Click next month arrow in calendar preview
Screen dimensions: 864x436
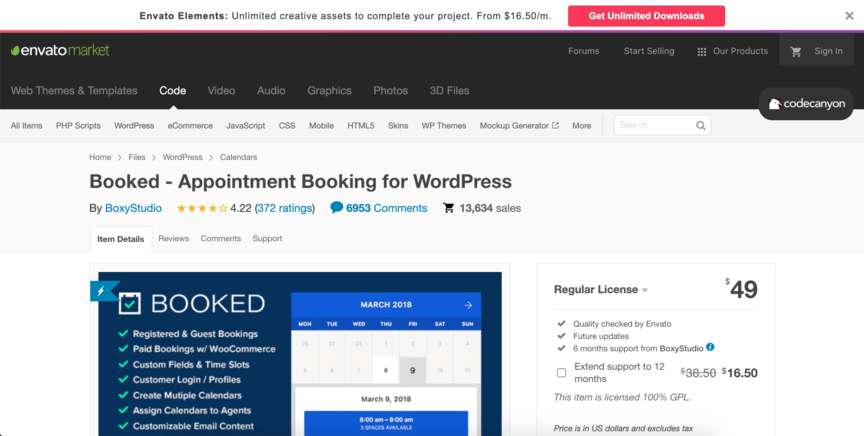pos(468,305)
